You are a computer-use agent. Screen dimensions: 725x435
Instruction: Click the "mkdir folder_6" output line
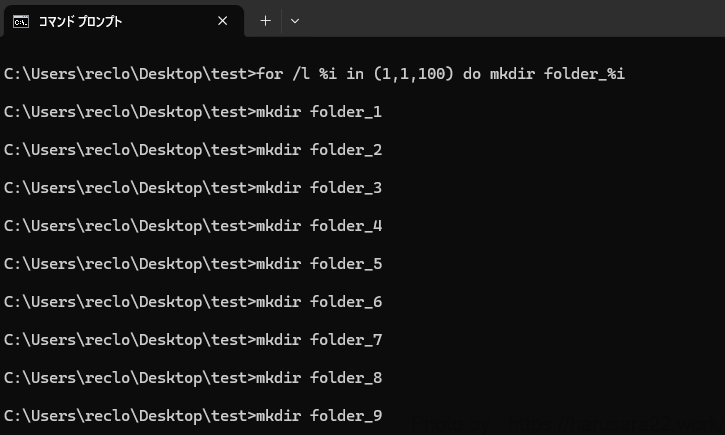tap(319, 302)
